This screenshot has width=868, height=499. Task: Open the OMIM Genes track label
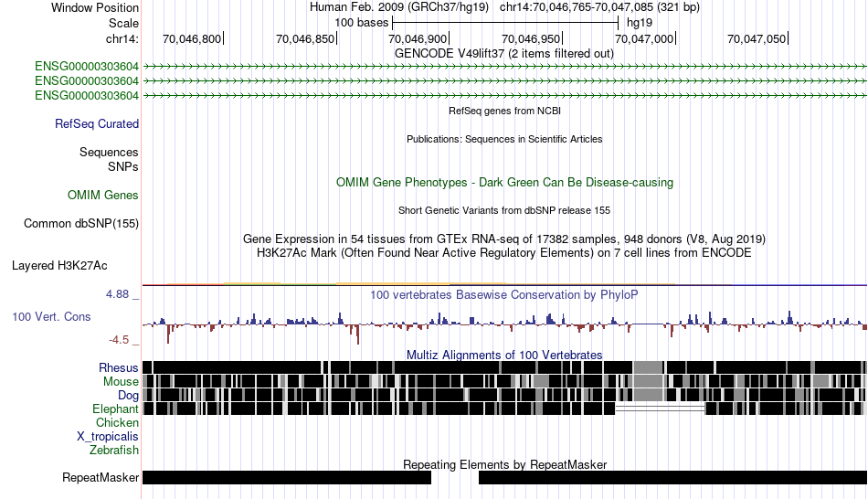pyautogui.click(x=102, y=195)
